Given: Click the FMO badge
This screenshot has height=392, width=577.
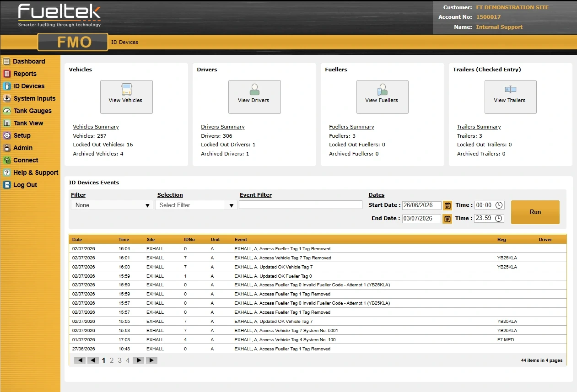Looking at the screenshot, I should [x=73, y=42].
